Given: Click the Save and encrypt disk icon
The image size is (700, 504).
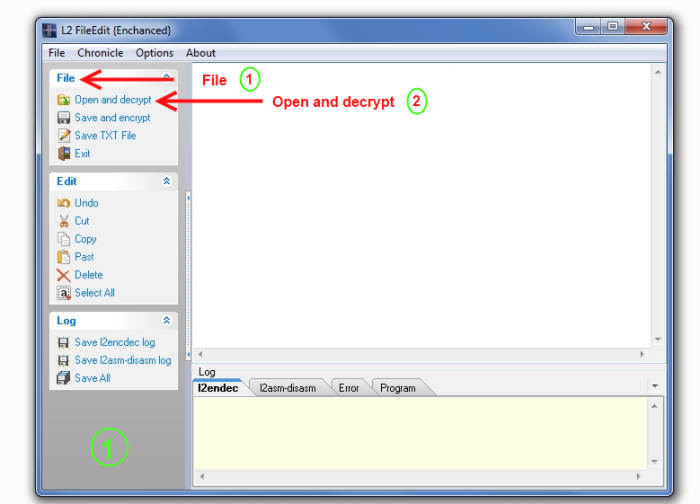Looking at the screenshot, I should (x=64, y=117).
